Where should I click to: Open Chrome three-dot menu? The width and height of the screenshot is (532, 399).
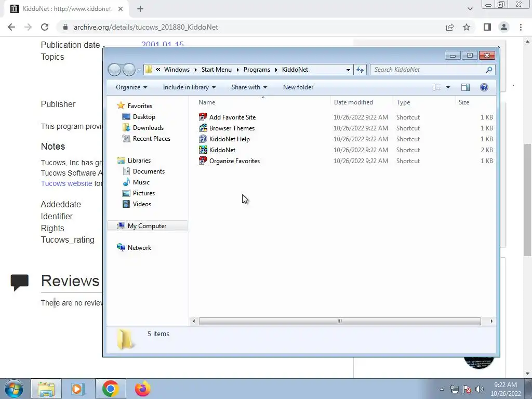[x=521, y=27]
